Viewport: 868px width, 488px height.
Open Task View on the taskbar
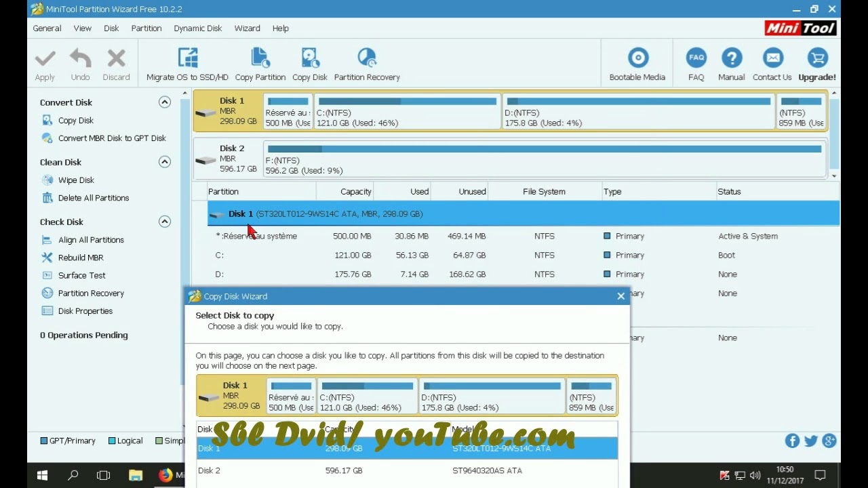pyautogui.click(x=103, y=476)
